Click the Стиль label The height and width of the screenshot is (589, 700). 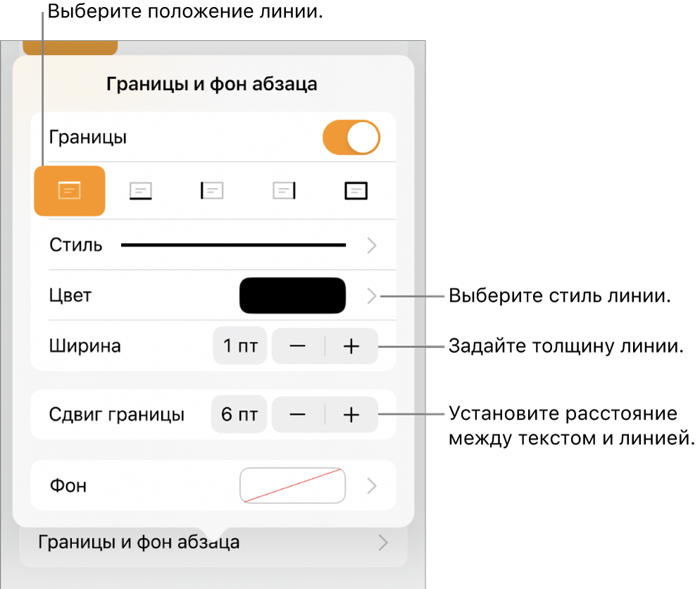[76, 245]
